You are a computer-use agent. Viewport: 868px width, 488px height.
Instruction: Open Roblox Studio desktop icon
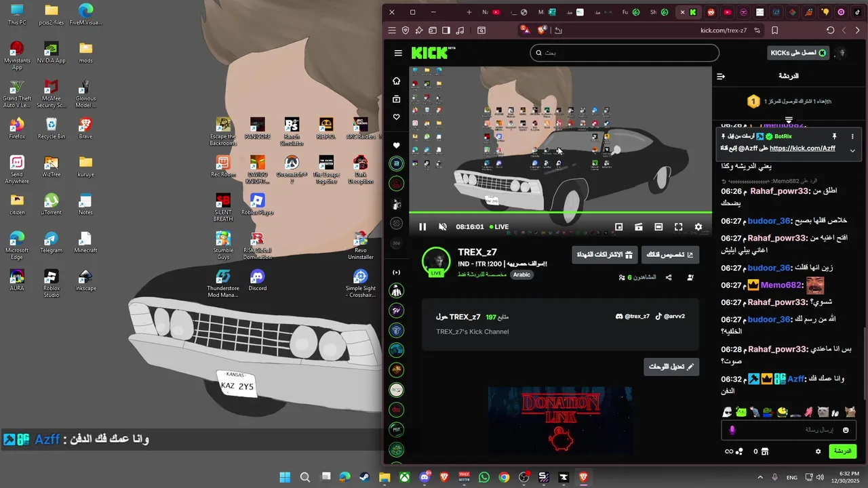pos(51,283)
